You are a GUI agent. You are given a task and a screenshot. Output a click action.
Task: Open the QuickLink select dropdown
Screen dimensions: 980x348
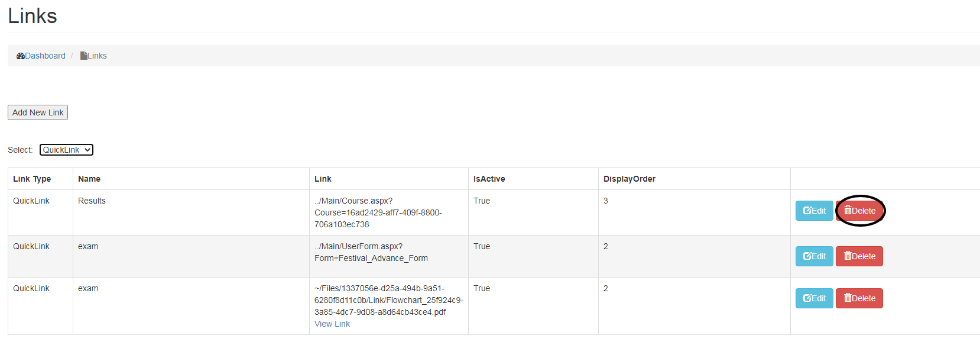[66, 150]
